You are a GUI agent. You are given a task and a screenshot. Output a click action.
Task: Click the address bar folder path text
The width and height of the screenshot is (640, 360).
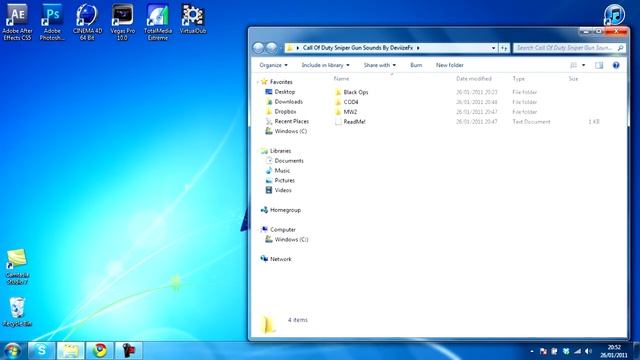[x=358, y=48]
